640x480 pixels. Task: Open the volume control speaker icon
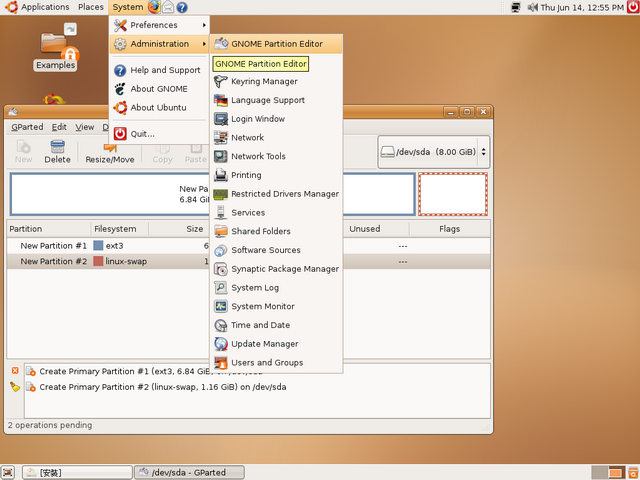click(532, 7)
